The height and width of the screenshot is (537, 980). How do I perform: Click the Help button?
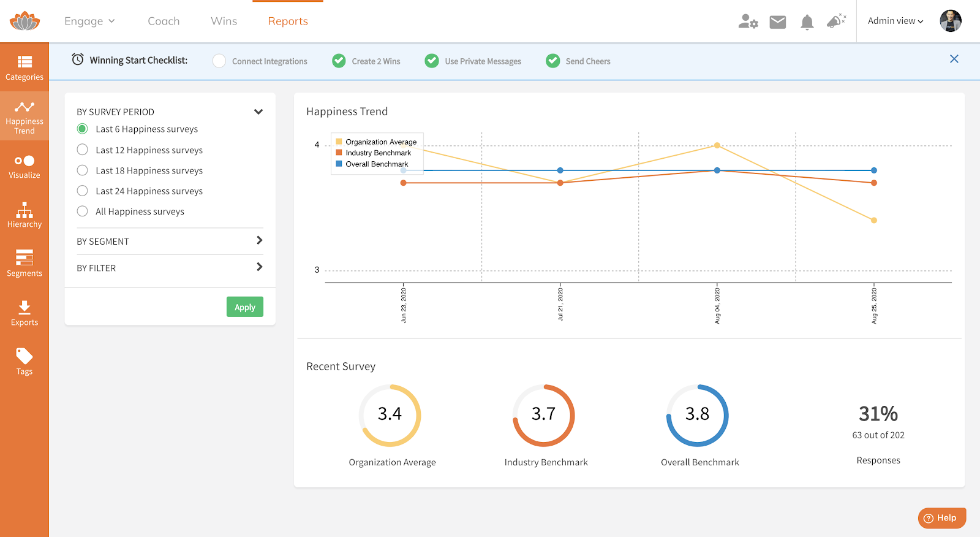(x=942, y=518)
